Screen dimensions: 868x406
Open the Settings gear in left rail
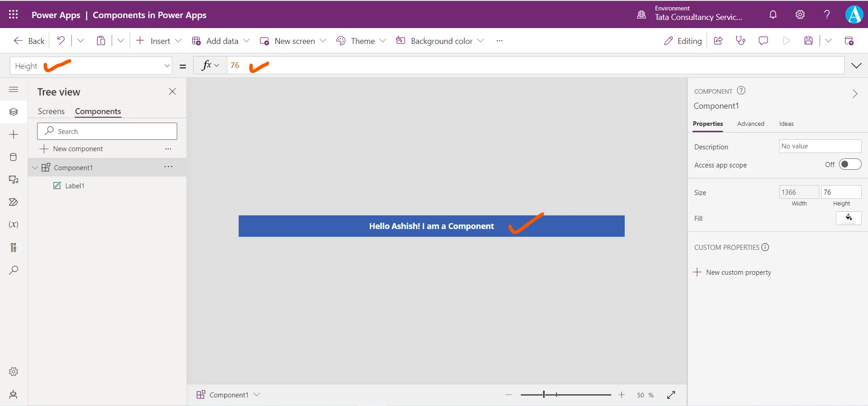point(14,372)
